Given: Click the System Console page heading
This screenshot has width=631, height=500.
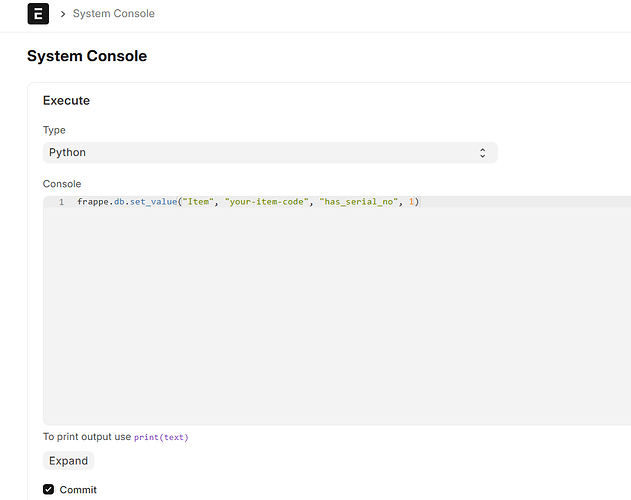Looking at the screenshot, I should [x=87, y=56].
